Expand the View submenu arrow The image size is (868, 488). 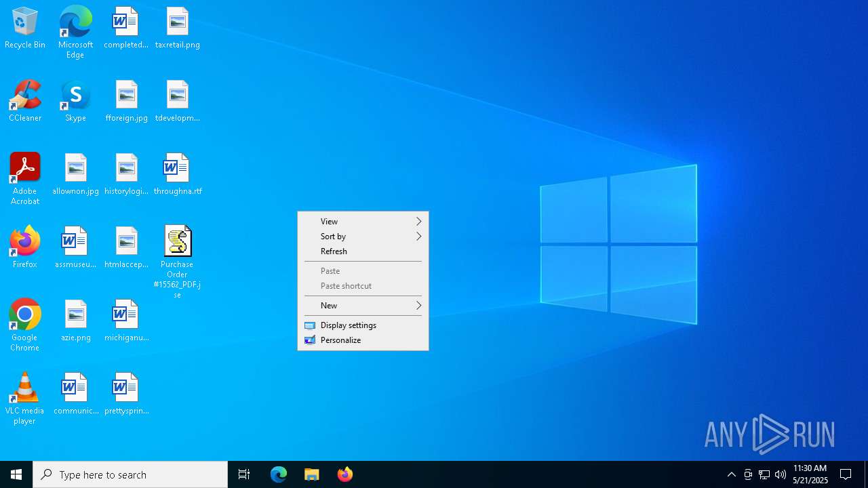coord(418,222)
